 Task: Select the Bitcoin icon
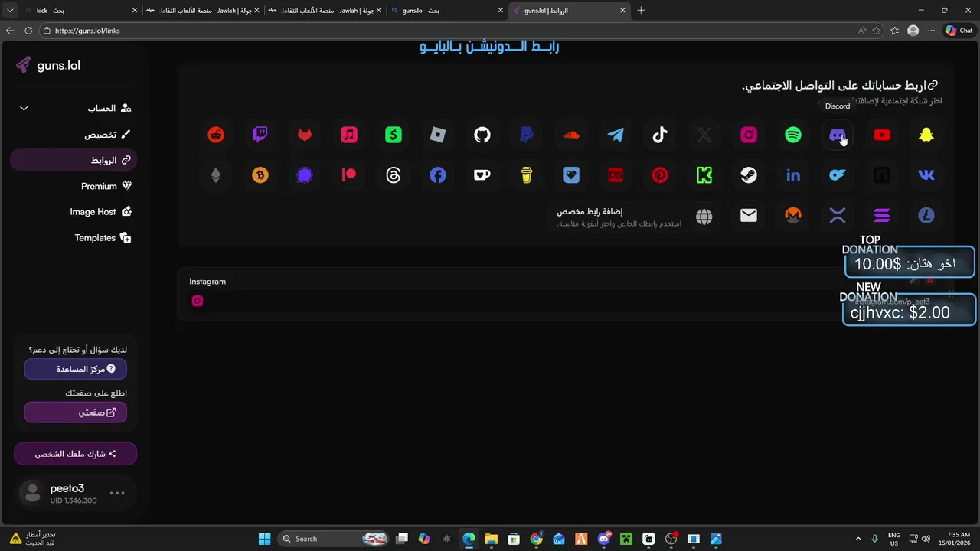(x=260, y=176)
